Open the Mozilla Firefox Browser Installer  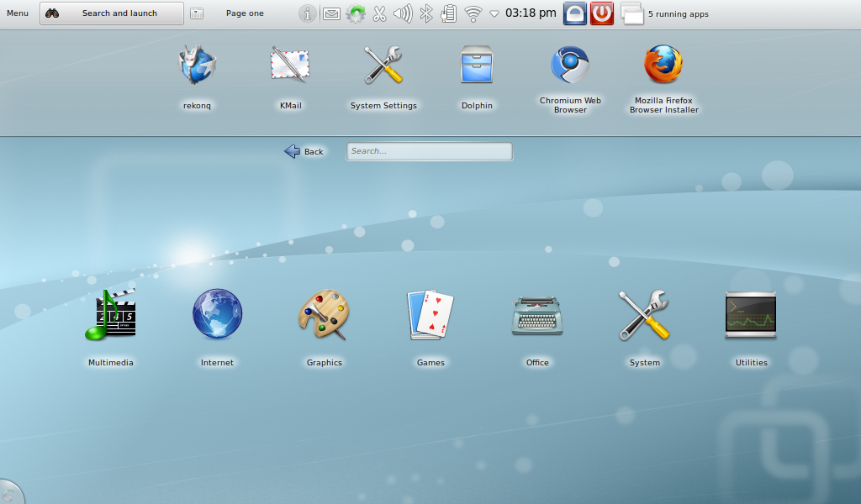click(x=663, y=64)
